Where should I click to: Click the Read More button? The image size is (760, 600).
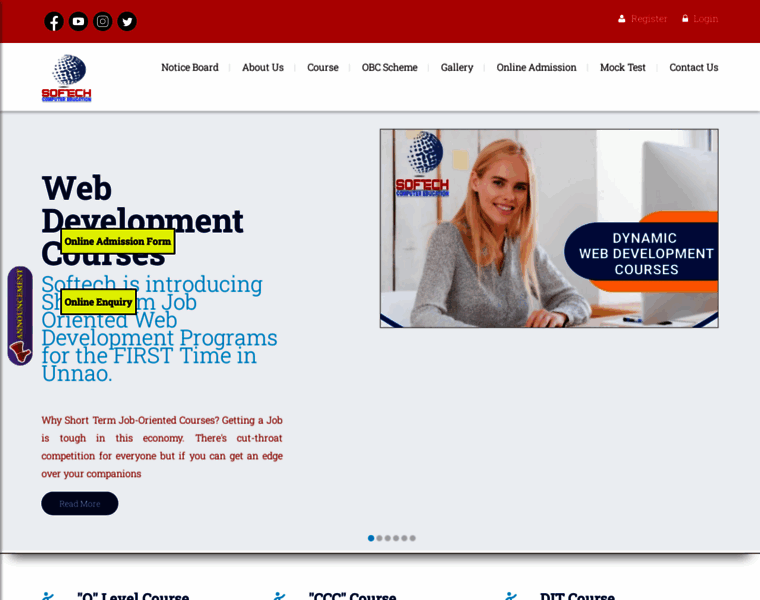click(79, 504)
